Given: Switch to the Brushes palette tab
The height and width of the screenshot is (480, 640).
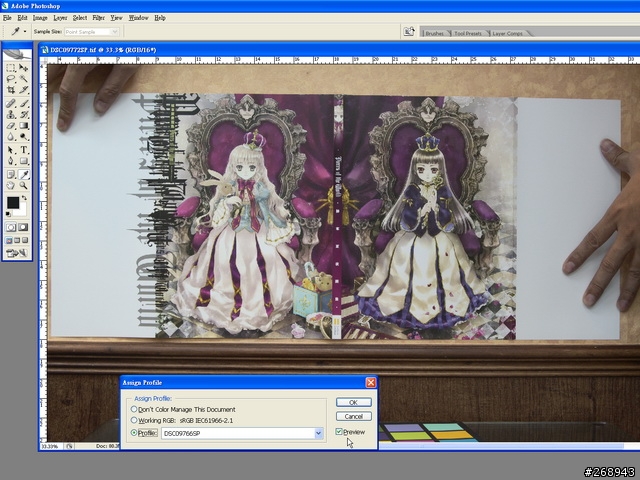Looking at the screenshot, I should point(434,33).
